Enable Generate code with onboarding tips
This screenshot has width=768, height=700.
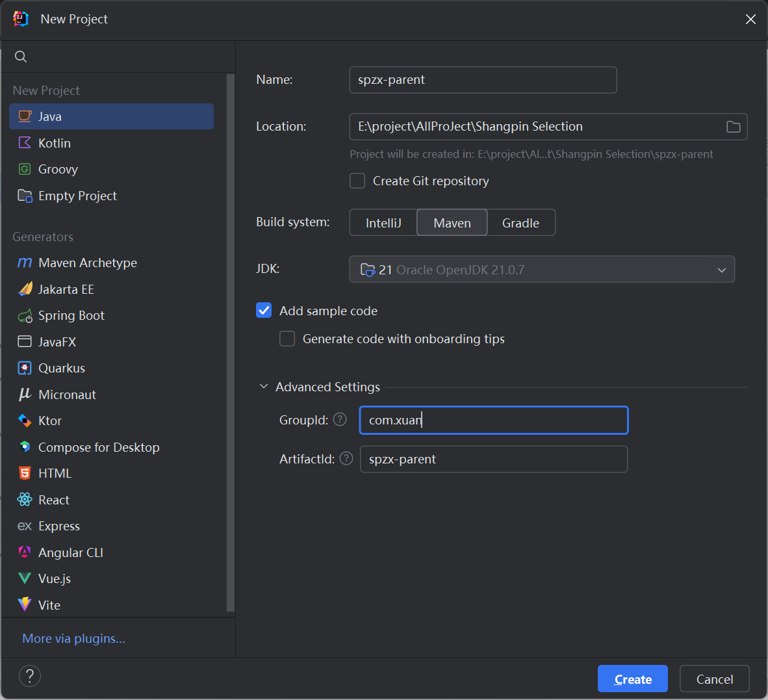287,339
